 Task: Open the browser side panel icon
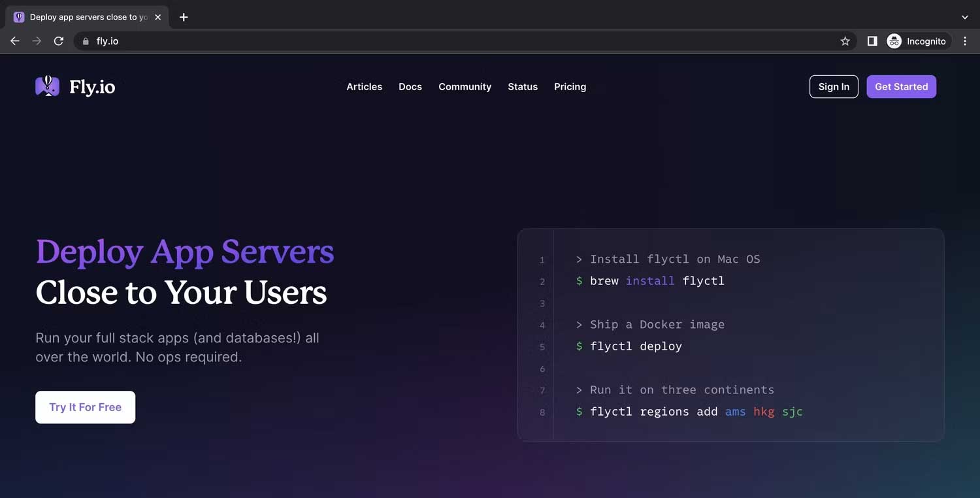[x=872, y=41]
